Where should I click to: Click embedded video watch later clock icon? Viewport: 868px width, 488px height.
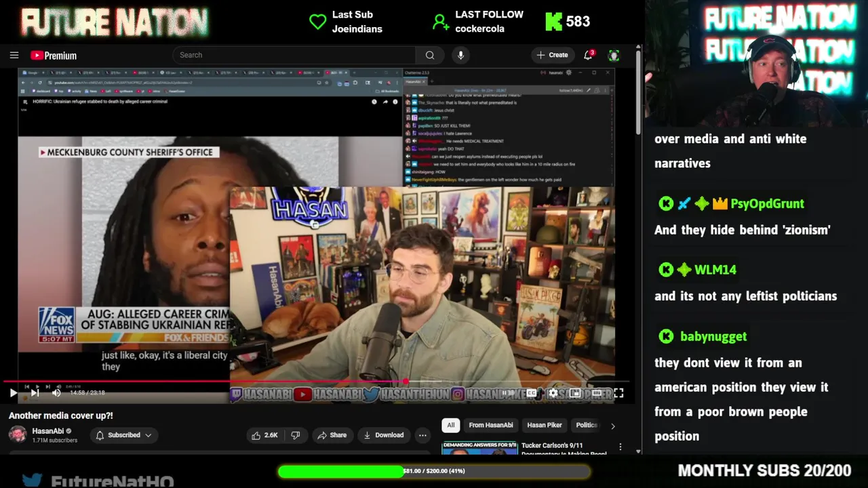pyautogui.click(x=374, y=102)
